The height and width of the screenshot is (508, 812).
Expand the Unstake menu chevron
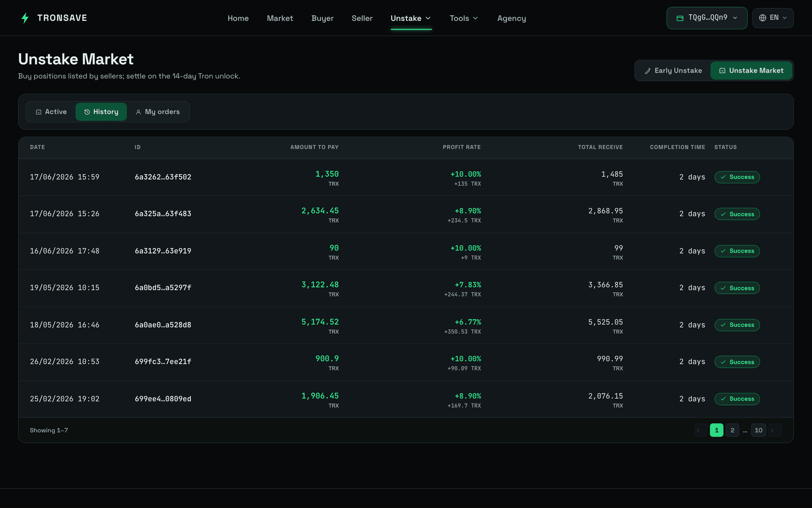click(x=428, y=18)
